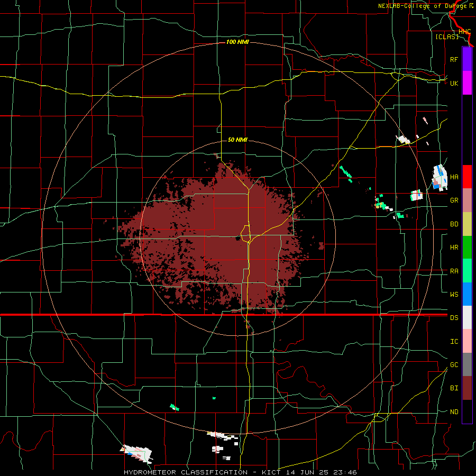
Task: Click the 'UK' legend label
Action: coord(454,83)
